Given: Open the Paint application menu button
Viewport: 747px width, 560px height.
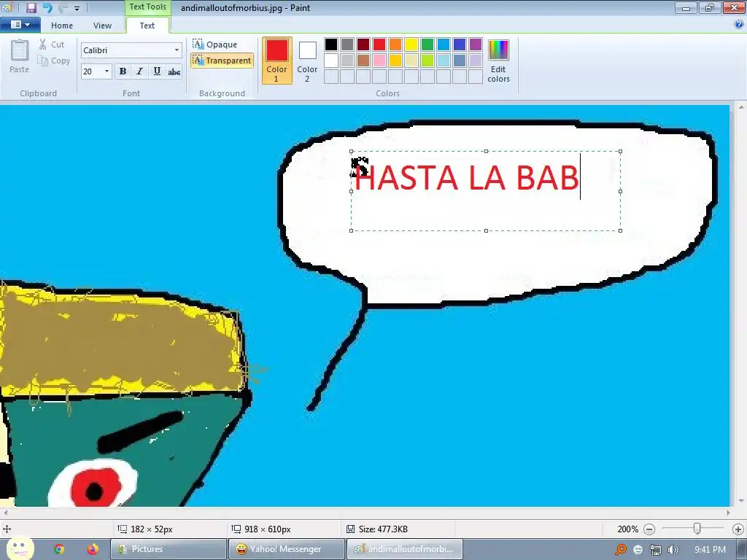Looking at the screenshot, I should point(20,25).
